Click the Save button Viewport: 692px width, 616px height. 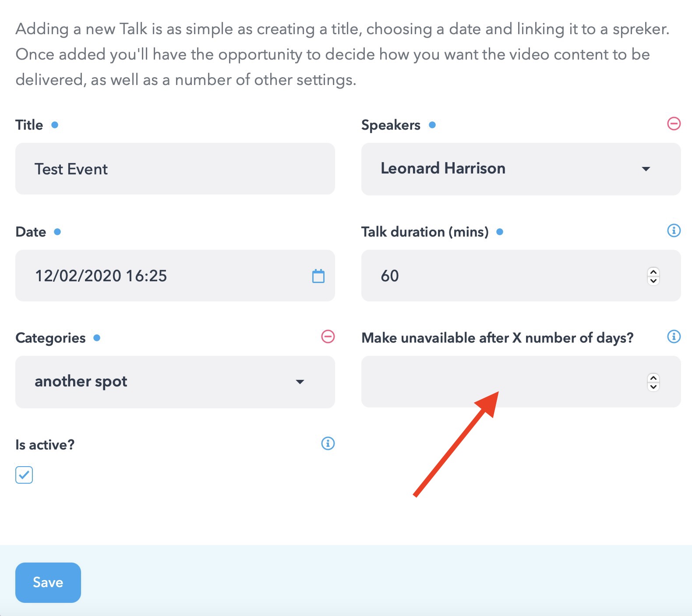(48, 583)
